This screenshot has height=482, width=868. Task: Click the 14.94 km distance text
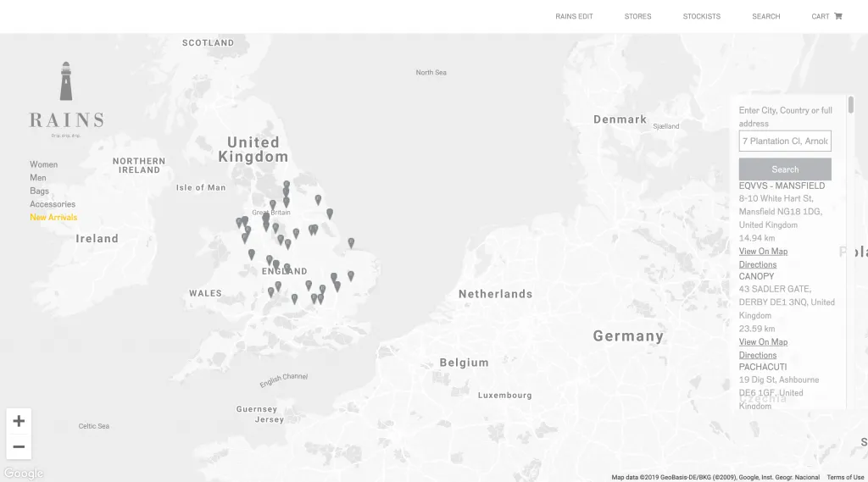(x=757, y=238)
